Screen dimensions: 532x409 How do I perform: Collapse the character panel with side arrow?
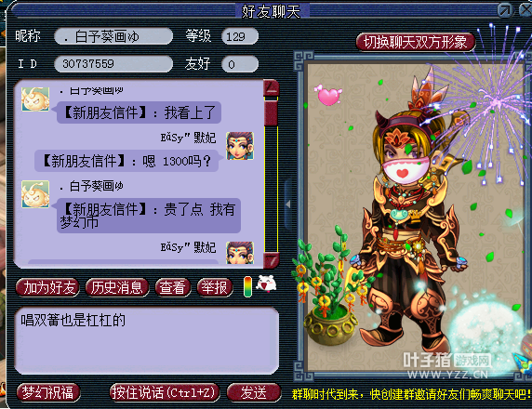pos(288,204)
